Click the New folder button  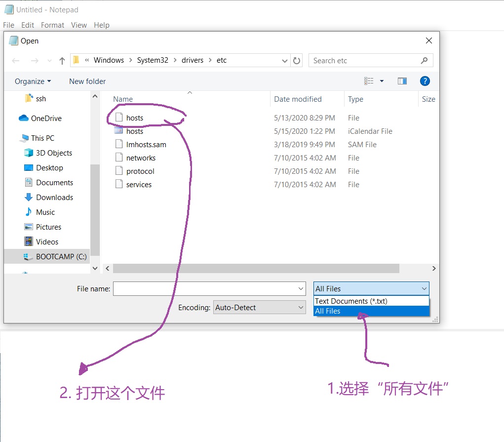(x=87, y=81)
